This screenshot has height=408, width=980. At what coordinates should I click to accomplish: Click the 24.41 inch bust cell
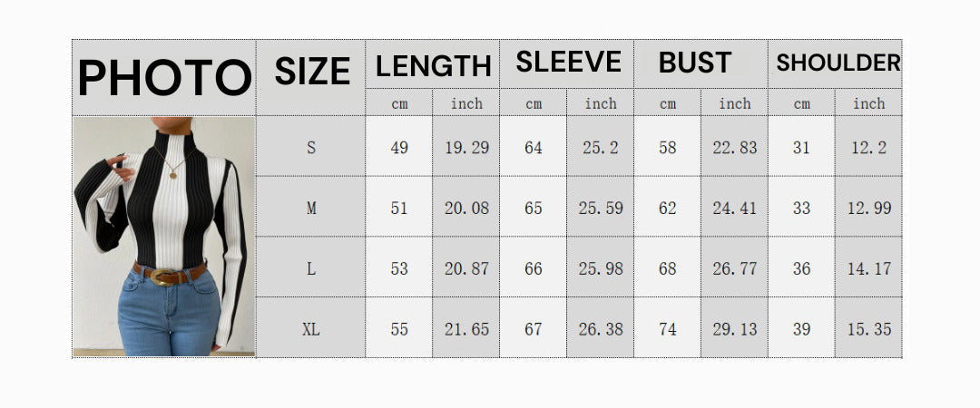735,209
